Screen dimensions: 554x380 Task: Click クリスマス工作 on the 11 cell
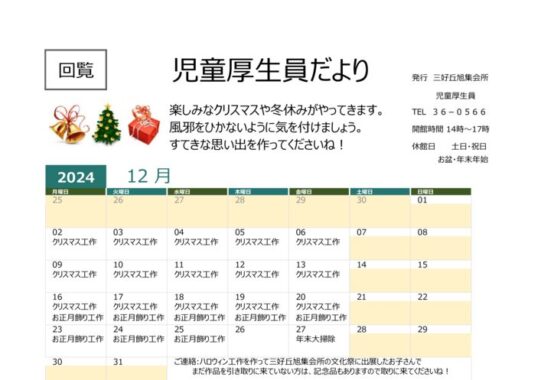[x=196, y=274]
